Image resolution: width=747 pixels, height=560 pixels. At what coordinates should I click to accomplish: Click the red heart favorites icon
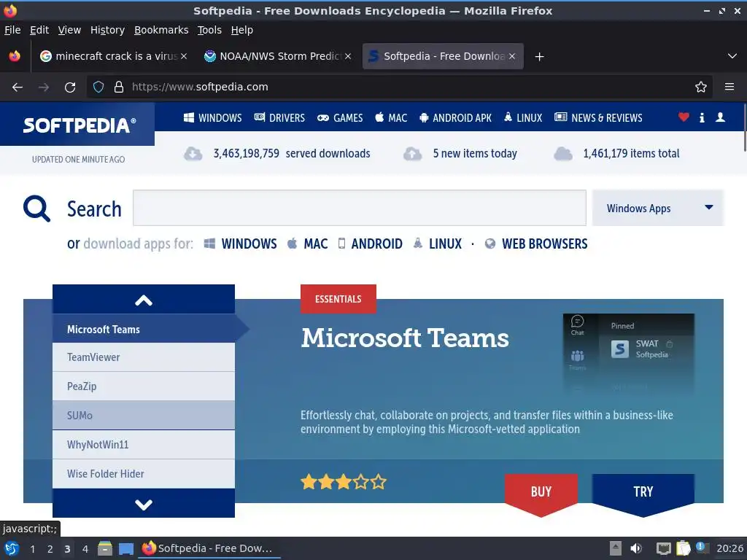coord(684,117)
